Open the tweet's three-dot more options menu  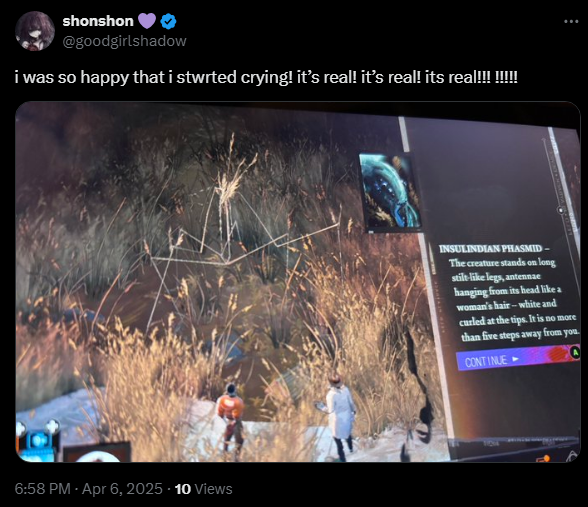pos(571,21)
